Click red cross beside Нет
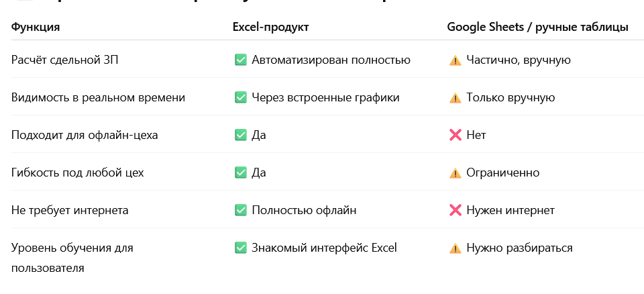 (x=455, y=135)
